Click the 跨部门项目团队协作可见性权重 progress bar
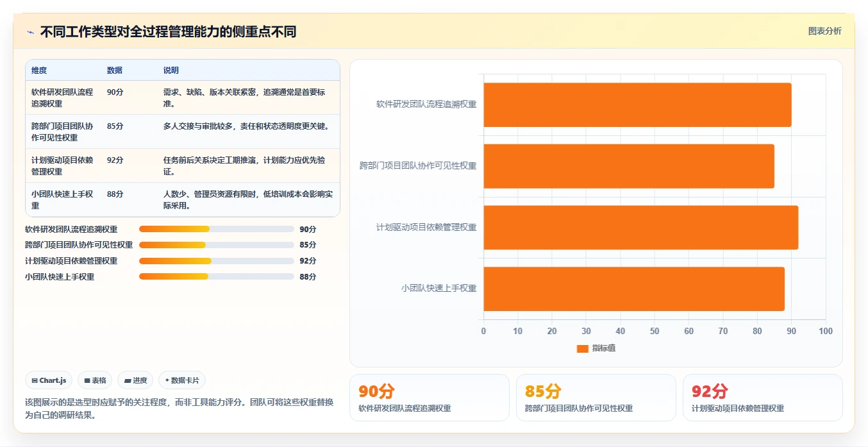Image resolution: width=868 pixels, height=447 pixels. click(x=217, y=245)
